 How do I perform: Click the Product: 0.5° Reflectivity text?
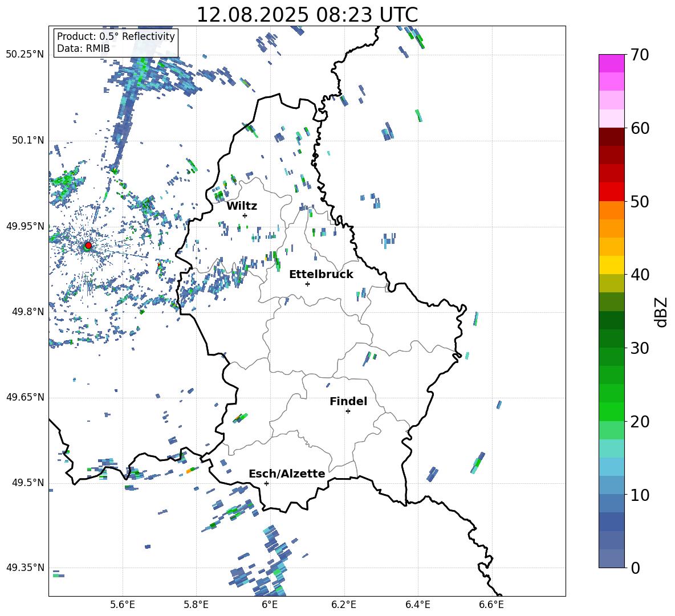(x=116, y=36)
